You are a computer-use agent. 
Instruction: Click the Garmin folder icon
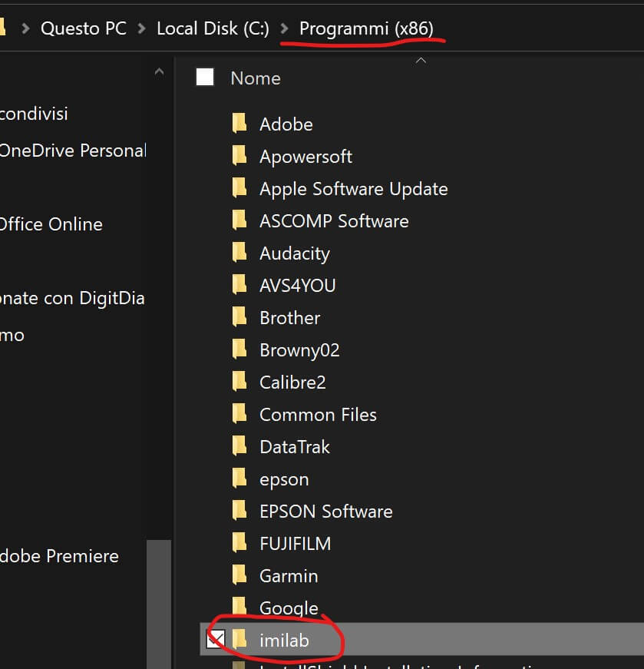point(239,575)
